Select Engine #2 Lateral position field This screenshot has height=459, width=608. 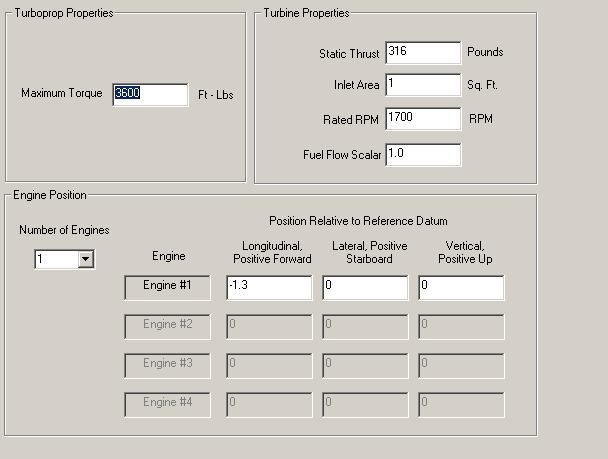[365, 325]
